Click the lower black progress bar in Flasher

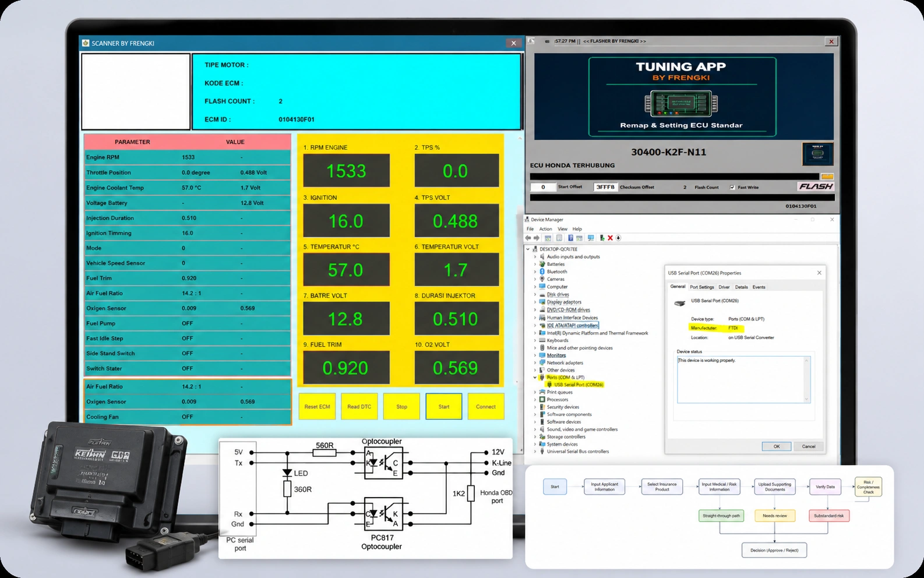pyautogui.click(x=682, y=198)
